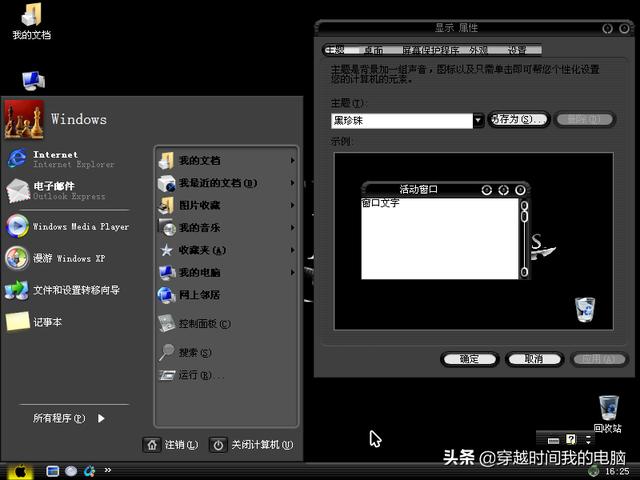Click 关闭计算机 shut down button

251,444
